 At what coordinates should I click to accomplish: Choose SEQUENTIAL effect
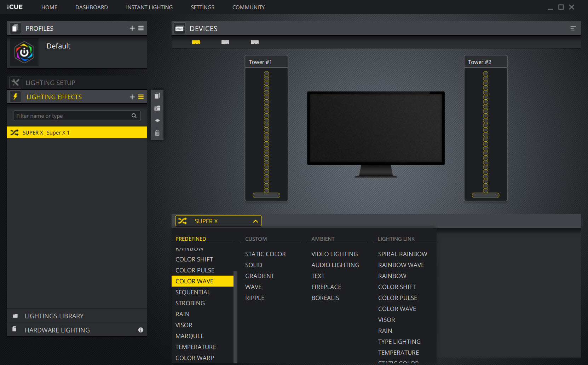click(193, 292)
